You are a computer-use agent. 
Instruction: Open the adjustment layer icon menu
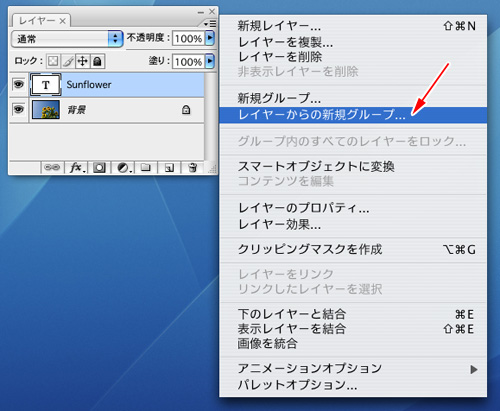[x=124, y=167]
